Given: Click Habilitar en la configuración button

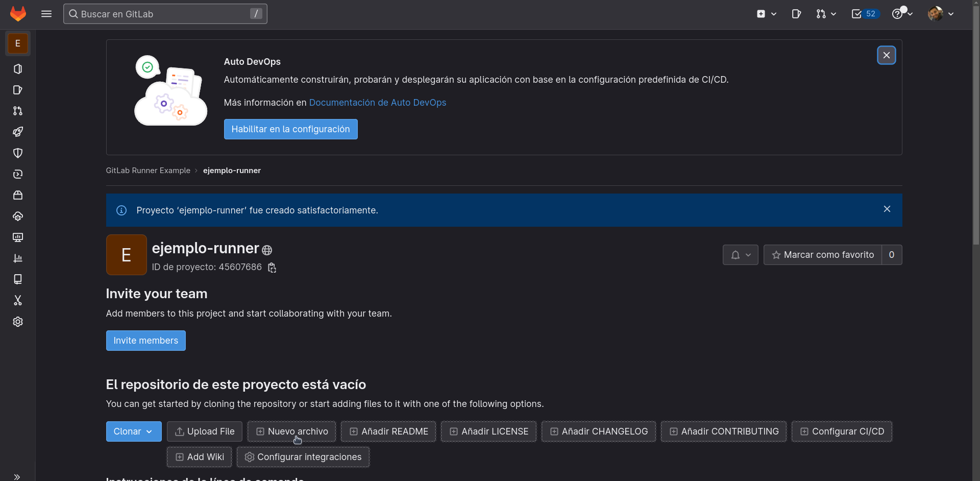Looking at the screenshot, I should point(290,129).
